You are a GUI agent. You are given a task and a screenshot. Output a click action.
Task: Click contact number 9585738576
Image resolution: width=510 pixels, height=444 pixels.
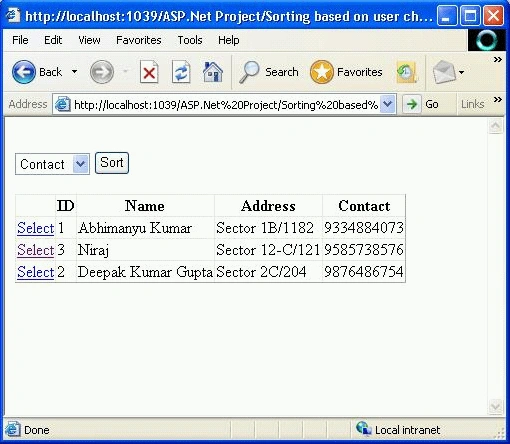(x=364, y=250)
